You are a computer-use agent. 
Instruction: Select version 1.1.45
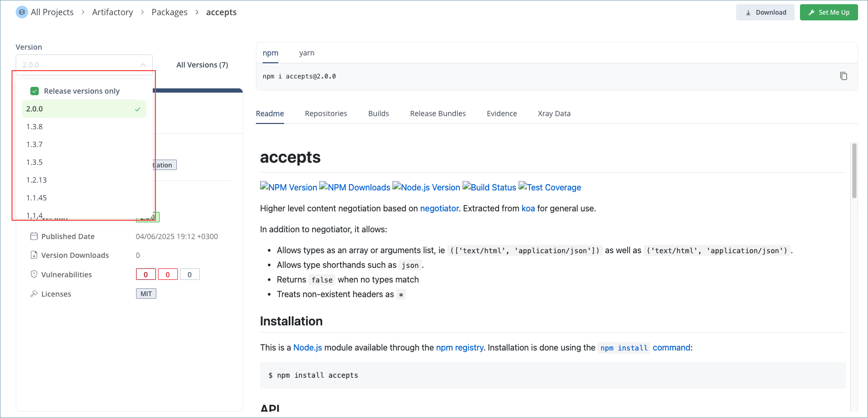point(84,198)
